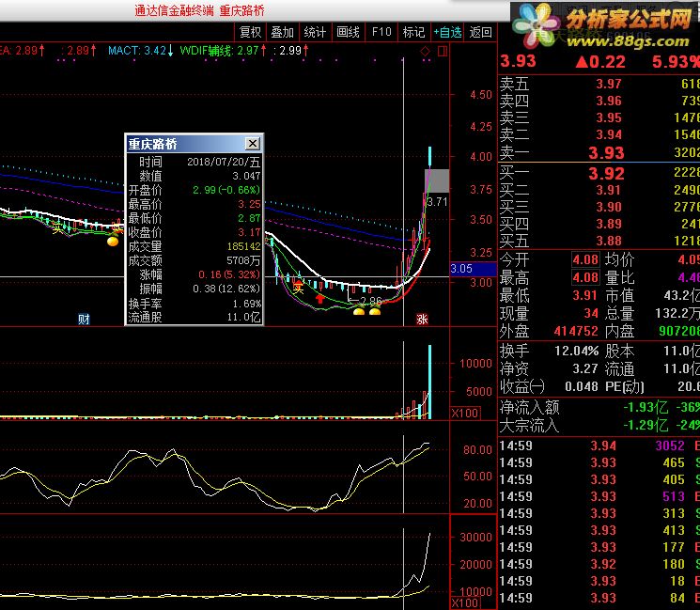Click the 卖三 ask row at 3.95
Screen dimensions: 700x610
click(x=599, y=117)
